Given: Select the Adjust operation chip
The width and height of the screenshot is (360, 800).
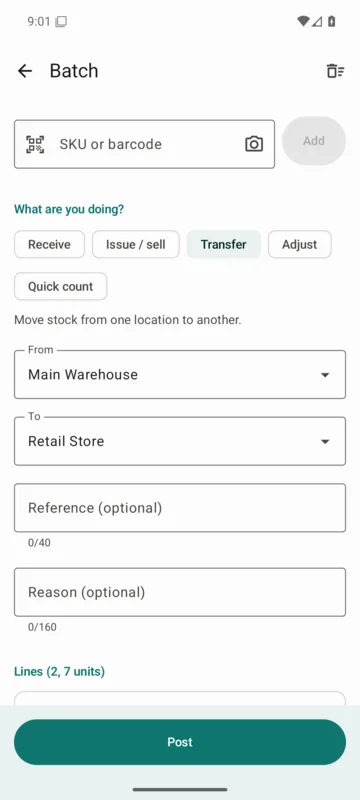Looking at the screenshot, I should (300, 244).
